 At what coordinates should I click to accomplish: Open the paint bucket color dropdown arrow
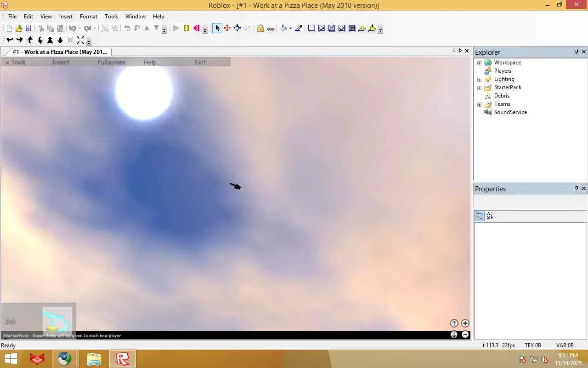290,29
